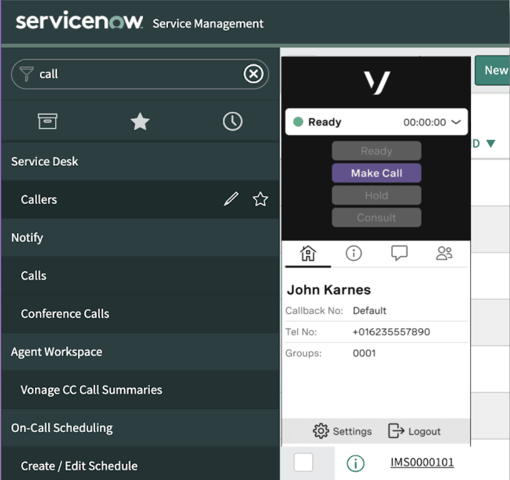Select the chat bubble tab icon

point(399,253)
